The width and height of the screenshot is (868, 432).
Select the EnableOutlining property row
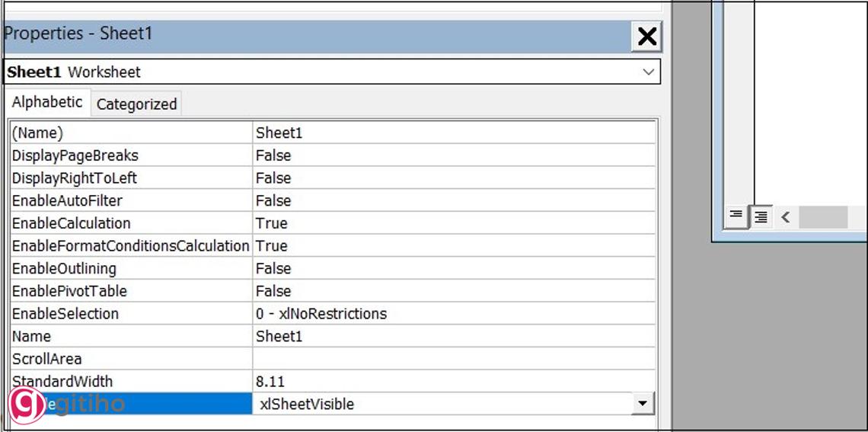tap(129, 268)
